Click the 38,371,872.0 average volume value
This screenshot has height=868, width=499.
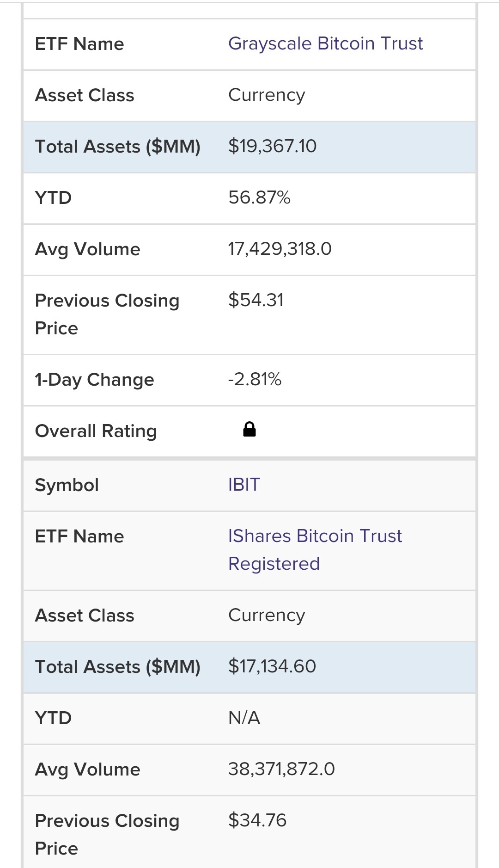pyautogui.click(x=281, y=769)
